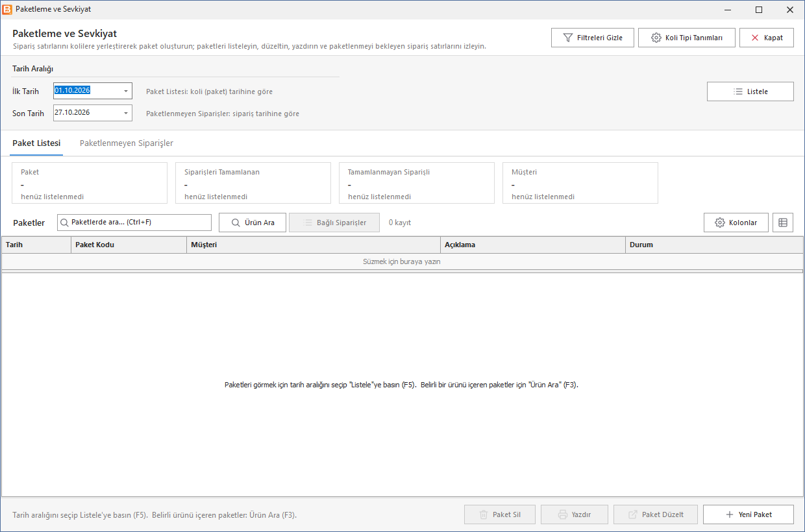
Task: Click the Bağlı Siparişler button
Action: (x=334, y=223)
